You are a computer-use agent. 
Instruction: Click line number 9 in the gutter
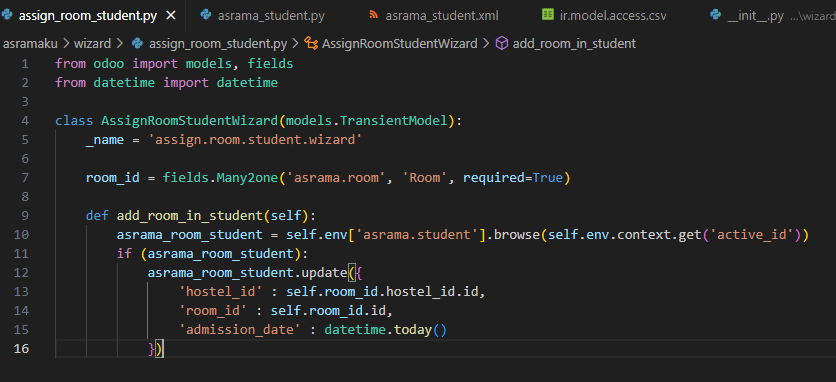26,216
